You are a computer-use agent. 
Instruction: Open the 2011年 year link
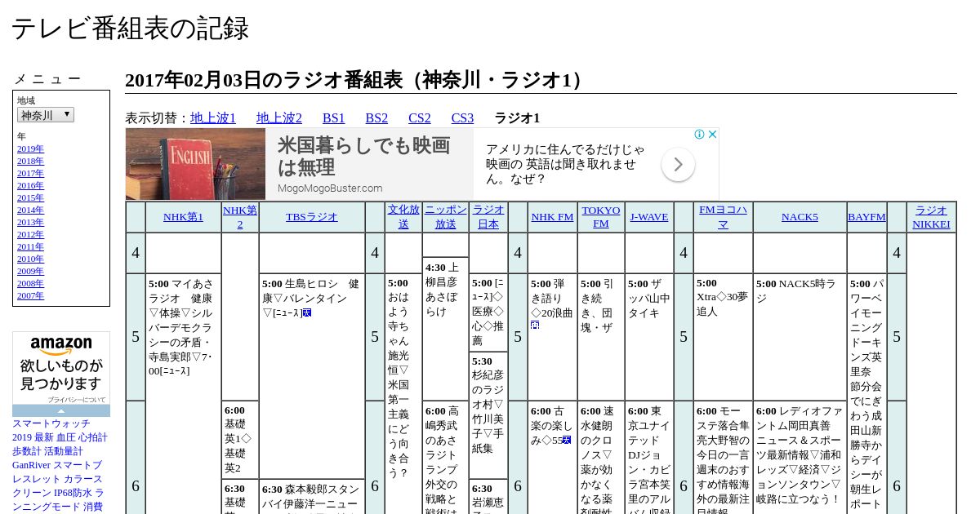point(30,246)
